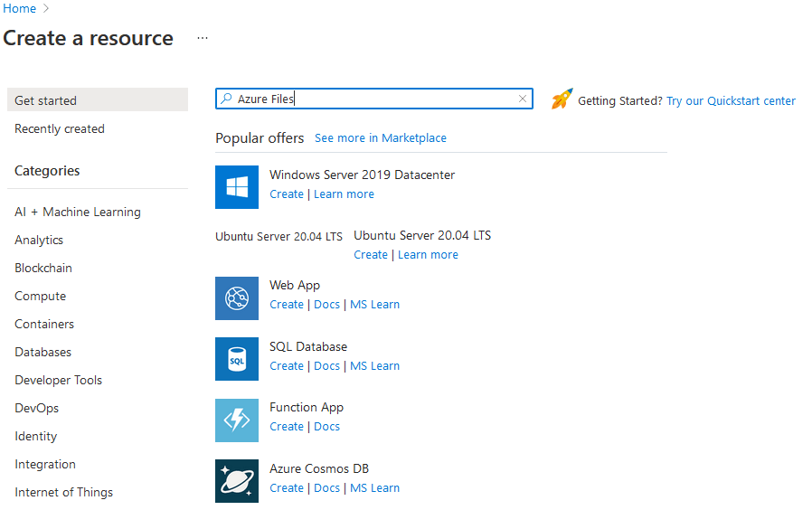Click the Categories heading

pos(47,171)
